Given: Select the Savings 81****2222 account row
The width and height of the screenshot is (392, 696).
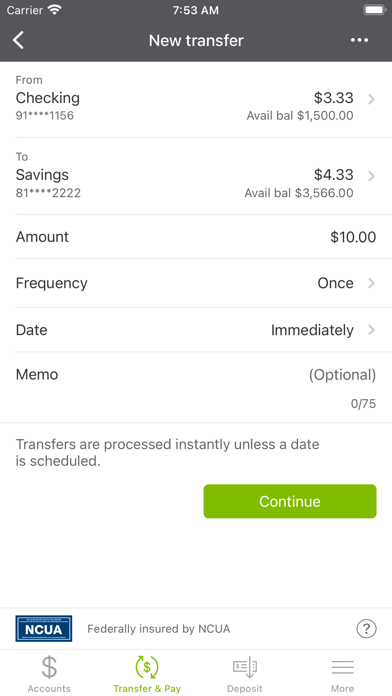Looking at the screenshot, I should [196, 176].
